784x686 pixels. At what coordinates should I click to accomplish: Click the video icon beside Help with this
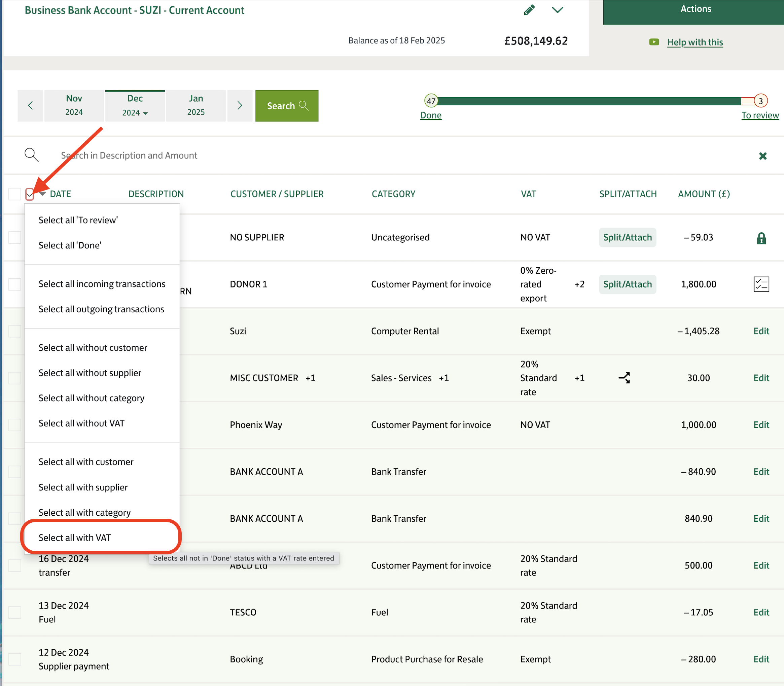(654, 42)
